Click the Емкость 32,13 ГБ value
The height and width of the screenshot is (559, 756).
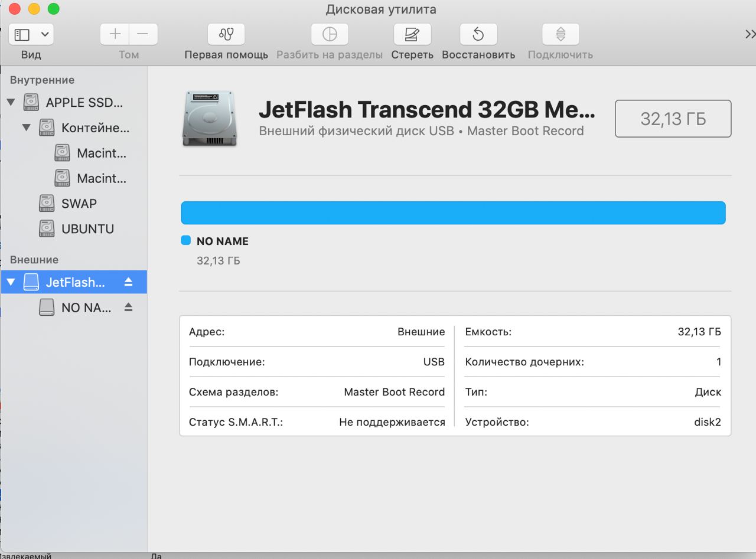(699, 332)
